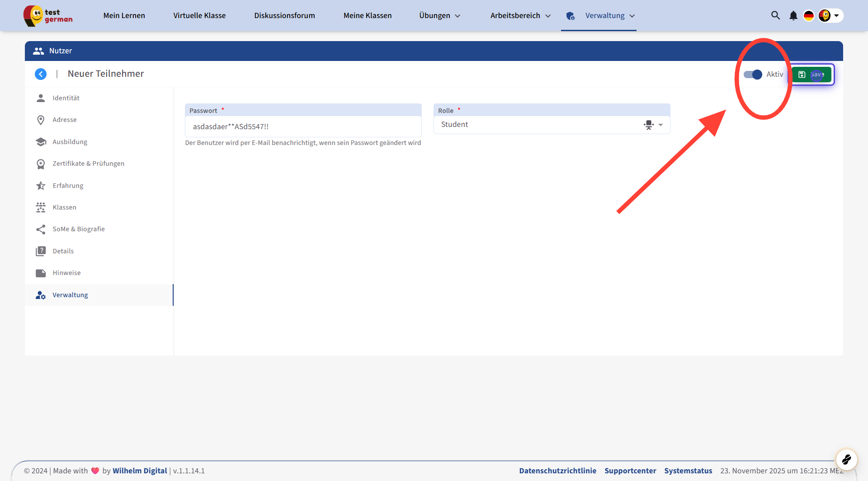This screenshot has height=481, width=868.
Task: Click the green Save button
Action: [x=811, y=75]
